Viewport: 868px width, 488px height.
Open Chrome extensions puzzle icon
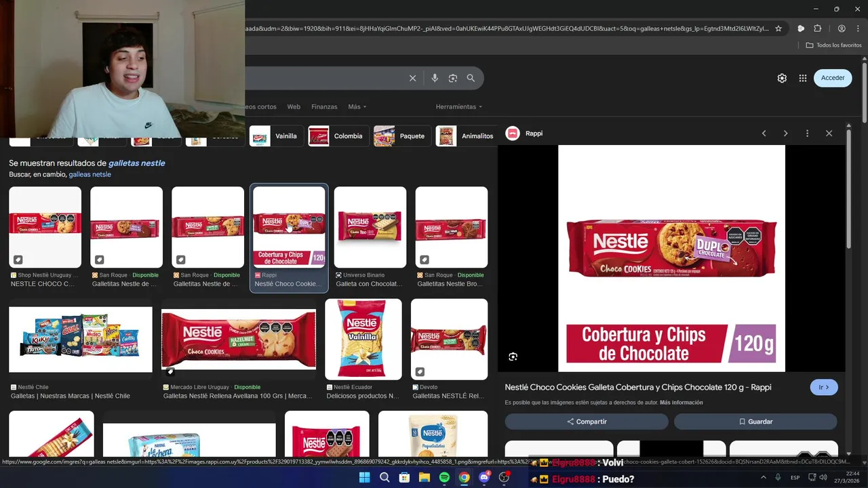818,28
